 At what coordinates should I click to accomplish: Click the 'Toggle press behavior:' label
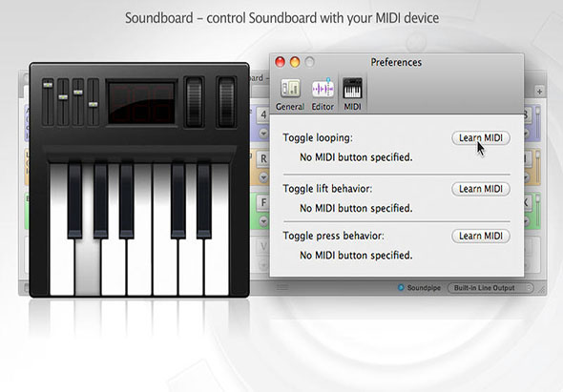[333, 236]
